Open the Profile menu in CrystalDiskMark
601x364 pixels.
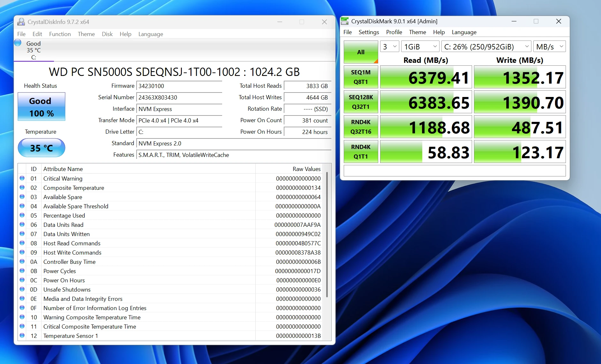(x=394, y=32)
